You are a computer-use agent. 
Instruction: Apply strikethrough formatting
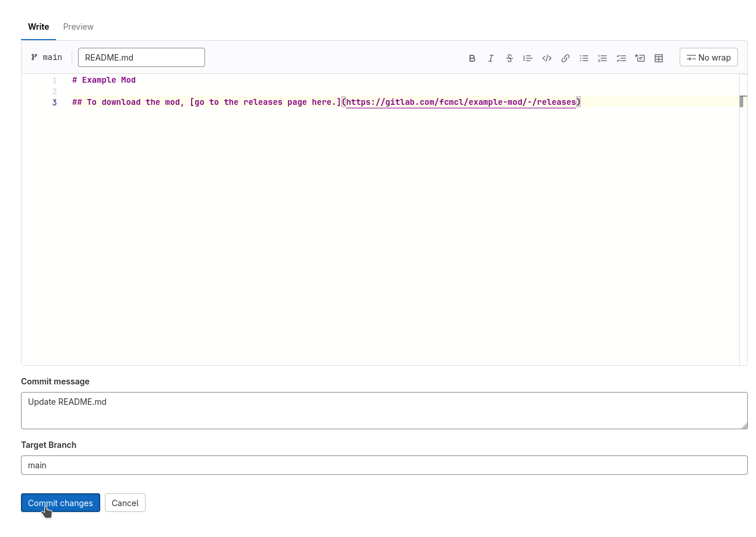[x=510, y=58]
